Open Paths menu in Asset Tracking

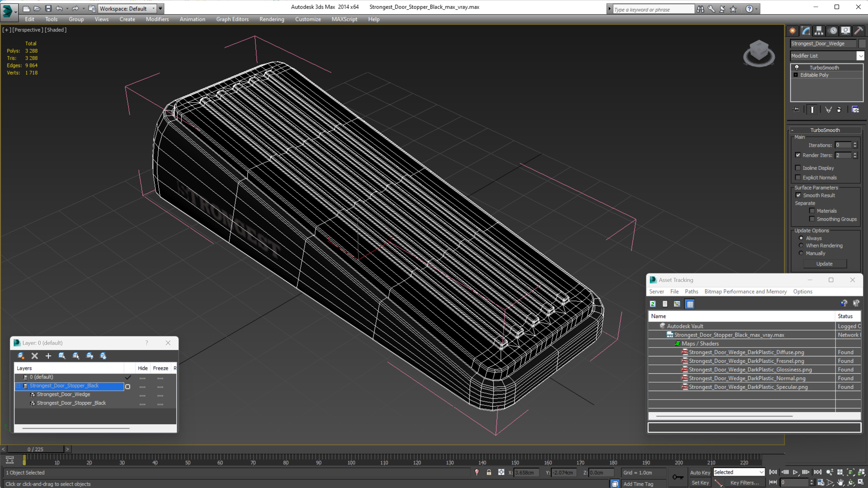coord(691,291)
